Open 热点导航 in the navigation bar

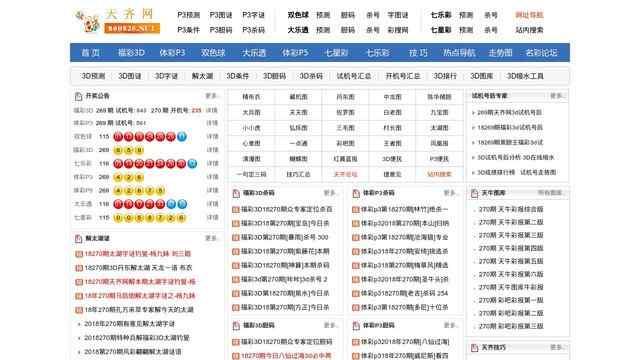coord(459,53)
